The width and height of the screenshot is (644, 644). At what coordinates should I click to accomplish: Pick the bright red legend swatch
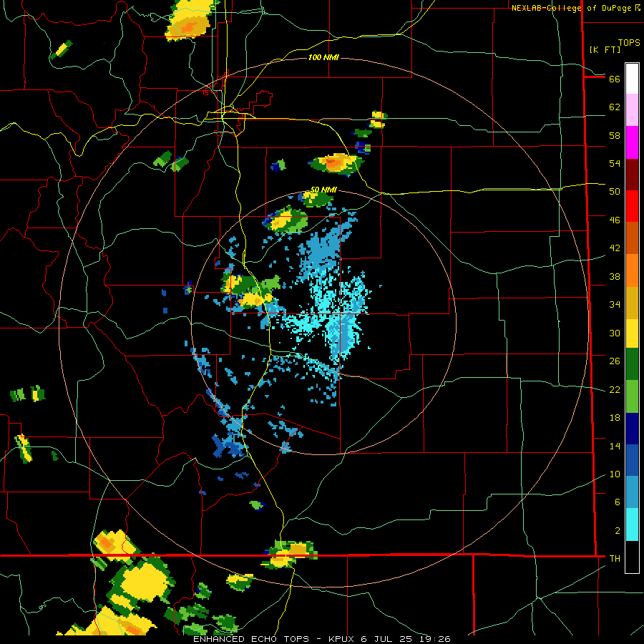pyautogui.click(x=632, y=206)
